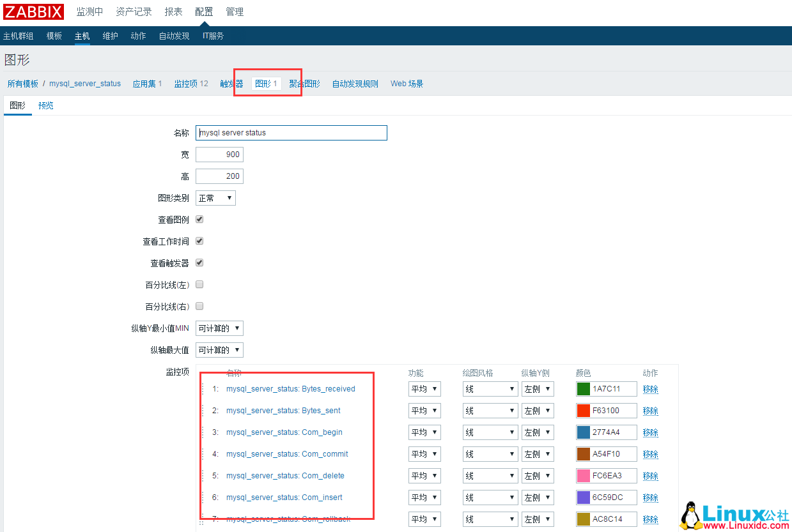Open the 纵轴Y最小值MIN dropdown
Screen dimensions: 792x532
point(219,328)
